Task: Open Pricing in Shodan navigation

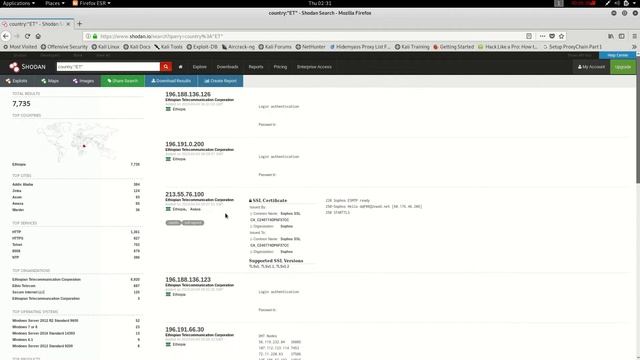Action: pyautogui.click(x=280, y=67)
